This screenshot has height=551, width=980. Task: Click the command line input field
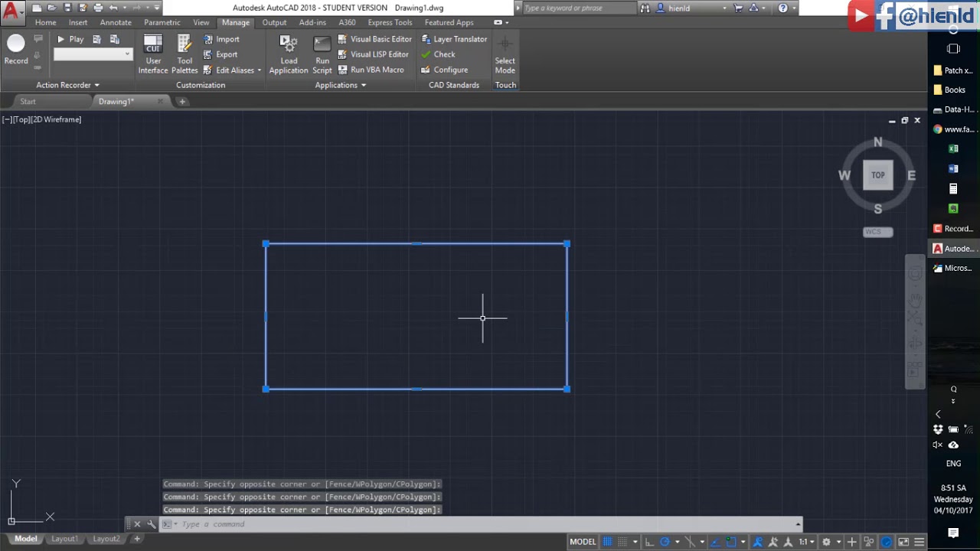pos(486,524)
